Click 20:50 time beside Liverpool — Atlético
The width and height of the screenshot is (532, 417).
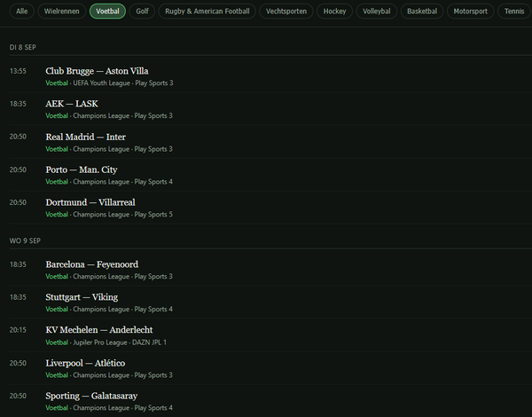[18, 363]
